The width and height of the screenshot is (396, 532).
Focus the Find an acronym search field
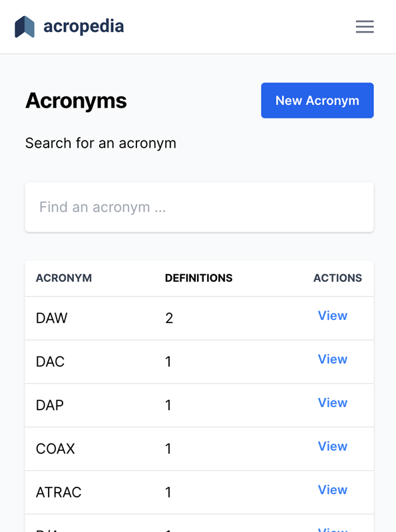tap(200, 207)
